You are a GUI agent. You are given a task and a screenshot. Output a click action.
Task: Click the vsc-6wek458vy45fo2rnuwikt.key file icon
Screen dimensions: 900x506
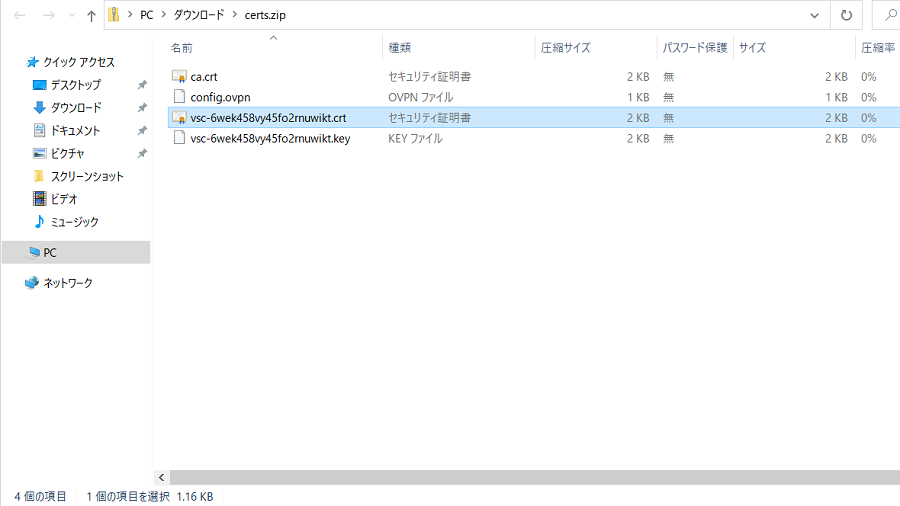pos(179,138)
